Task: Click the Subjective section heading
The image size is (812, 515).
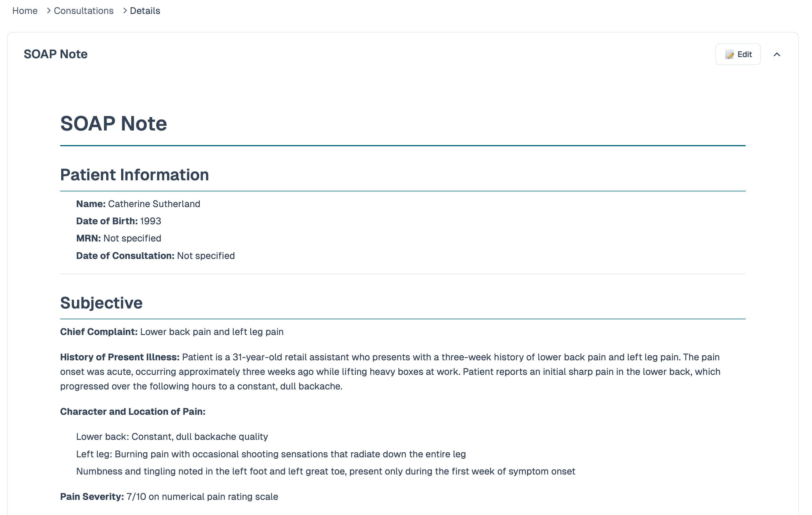Action: point(101,303)
